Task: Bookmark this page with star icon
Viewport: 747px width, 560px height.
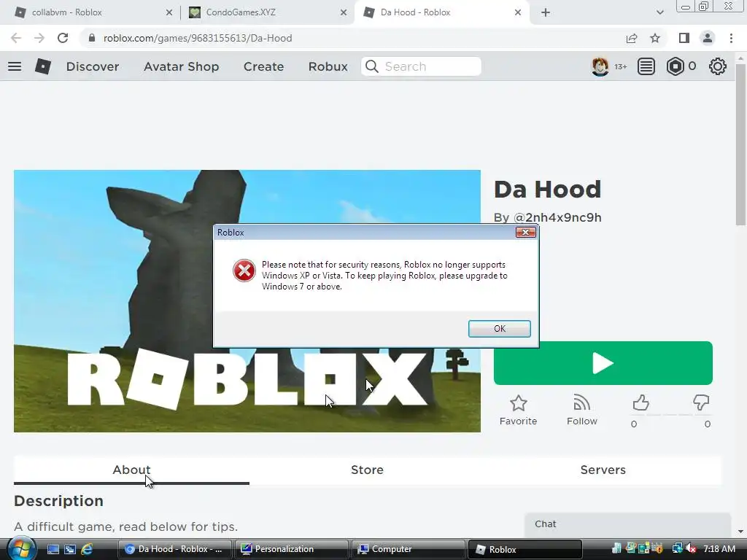Action: [x=655, y=38]
